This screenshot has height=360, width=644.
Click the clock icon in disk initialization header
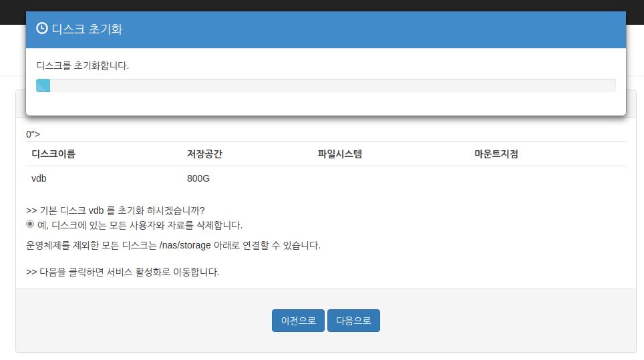pyautogui.click(x=42, y=28)
